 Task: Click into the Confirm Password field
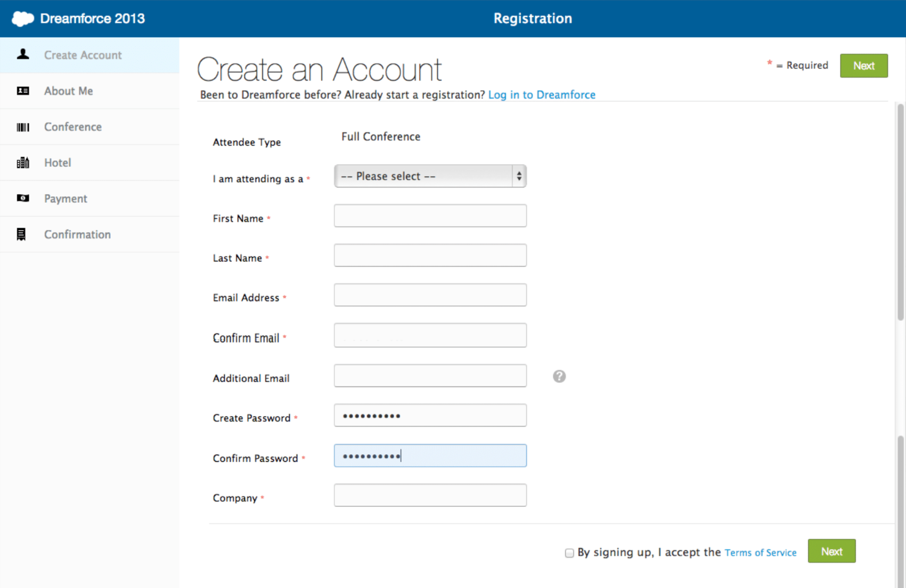click(430, 456)
